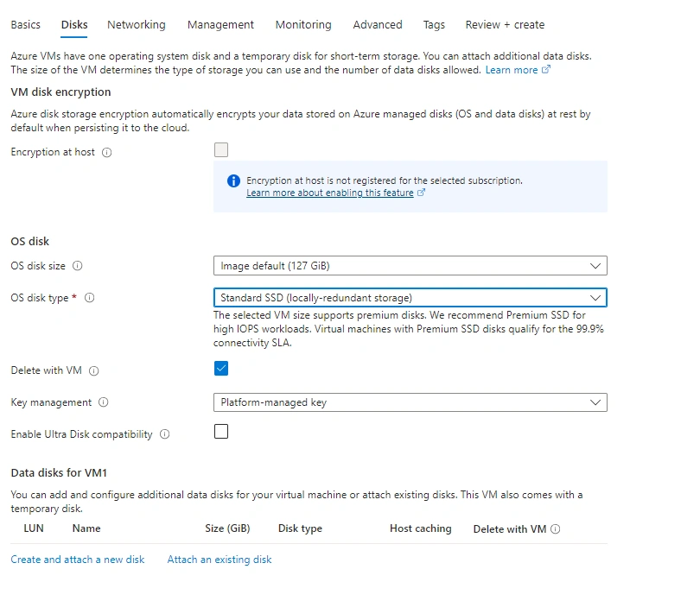Click the Key management dropdown chevron

(x=595, y=402)
